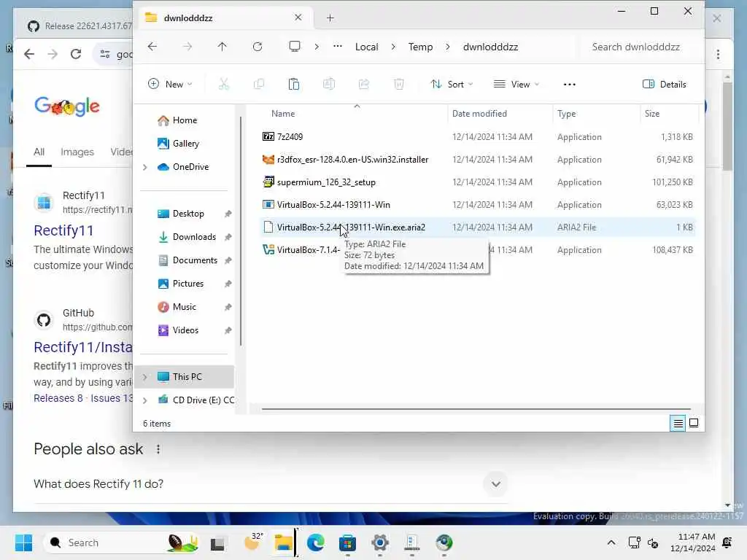747x560 pixels.
Task: Open the Sort dropdown
Action: 452,85
